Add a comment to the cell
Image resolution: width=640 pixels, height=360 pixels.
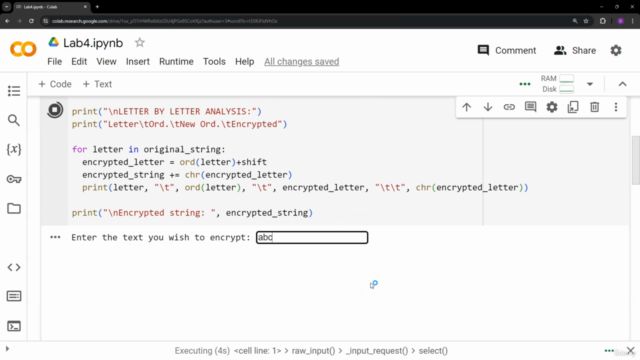(x=531, y=107)
